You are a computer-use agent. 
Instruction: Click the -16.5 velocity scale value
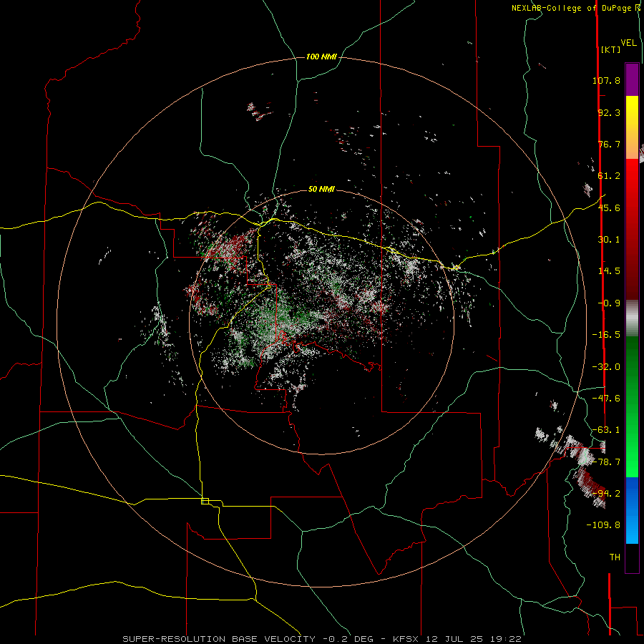(606, 335)
